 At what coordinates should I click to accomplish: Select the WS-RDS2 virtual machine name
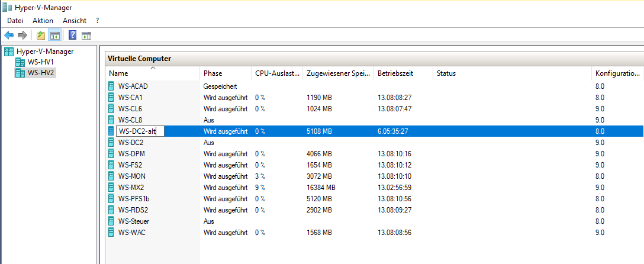pos(132,210)
